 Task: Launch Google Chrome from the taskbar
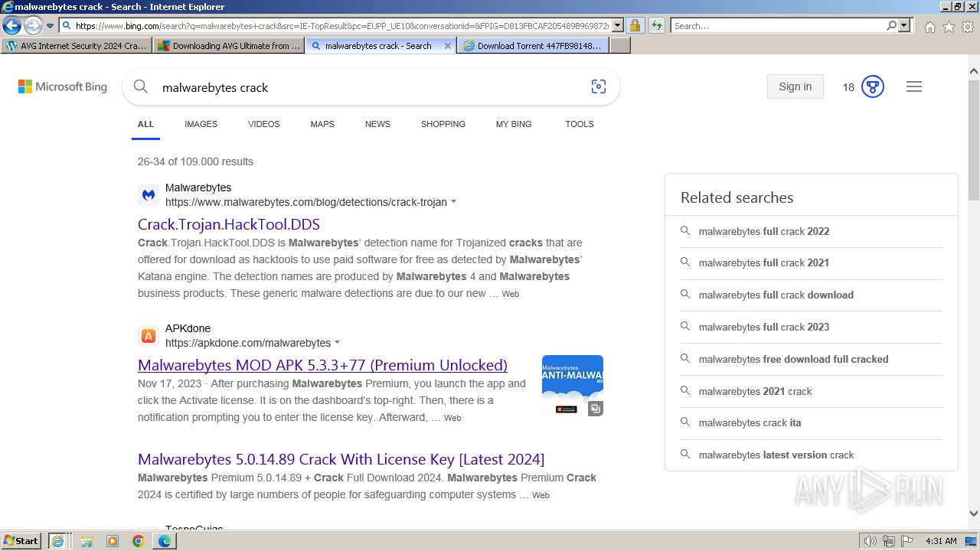[x=139, y=541]
